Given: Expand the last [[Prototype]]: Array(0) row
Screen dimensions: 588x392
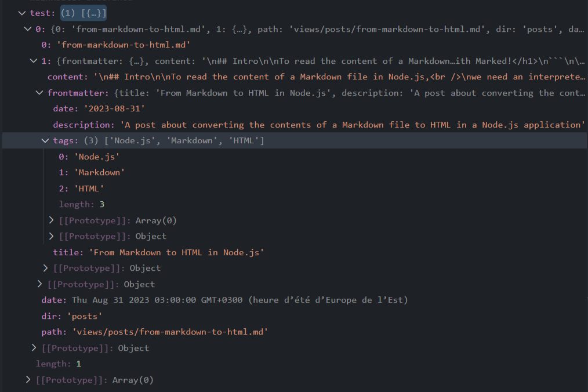Looking at the screenshot, I should tap(28, 380).
